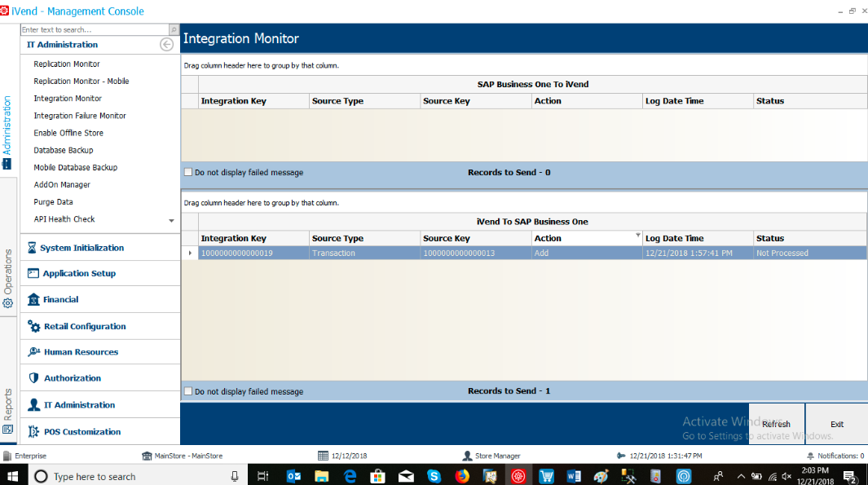
Task: Select Enable Offline Store
Action: coord(68,133)
